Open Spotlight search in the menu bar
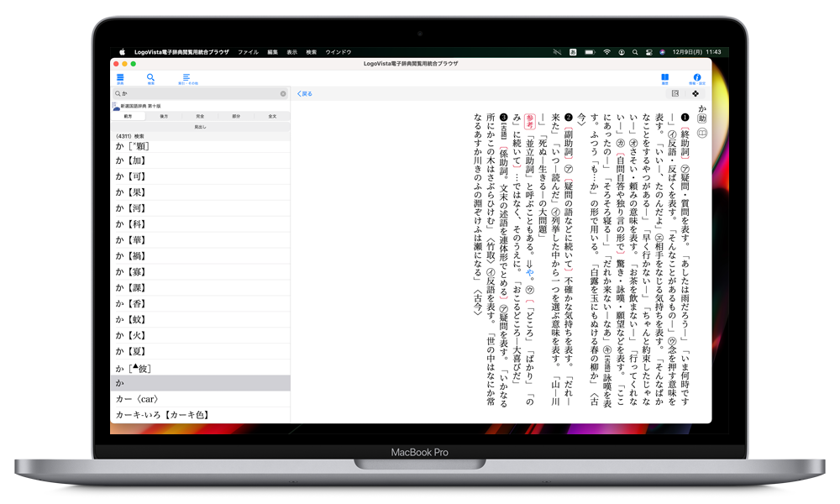The image size is (840, 504). coord(635,52)
